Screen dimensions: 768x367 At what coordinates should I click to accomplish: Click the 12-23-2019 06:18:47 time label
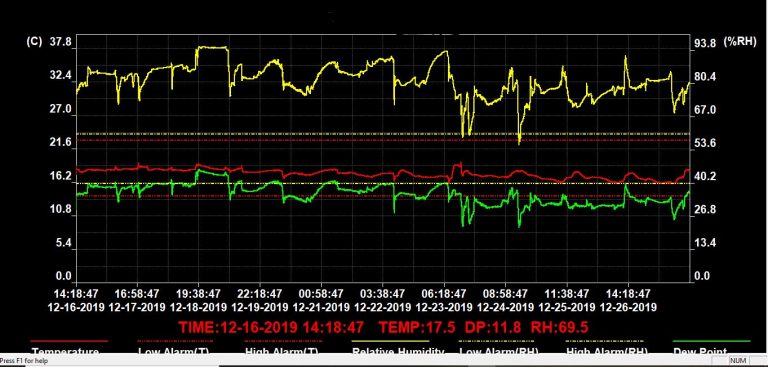(444, 300)
